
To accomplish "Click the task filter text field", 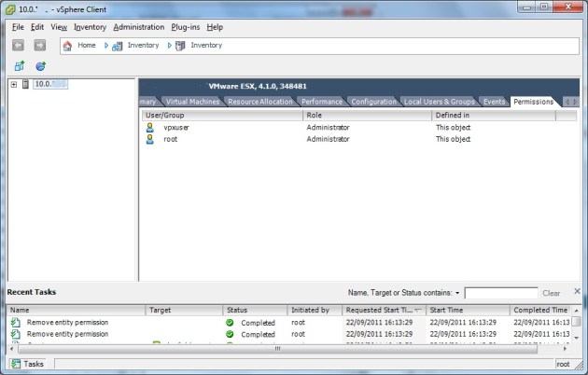I will click(501, 293).
